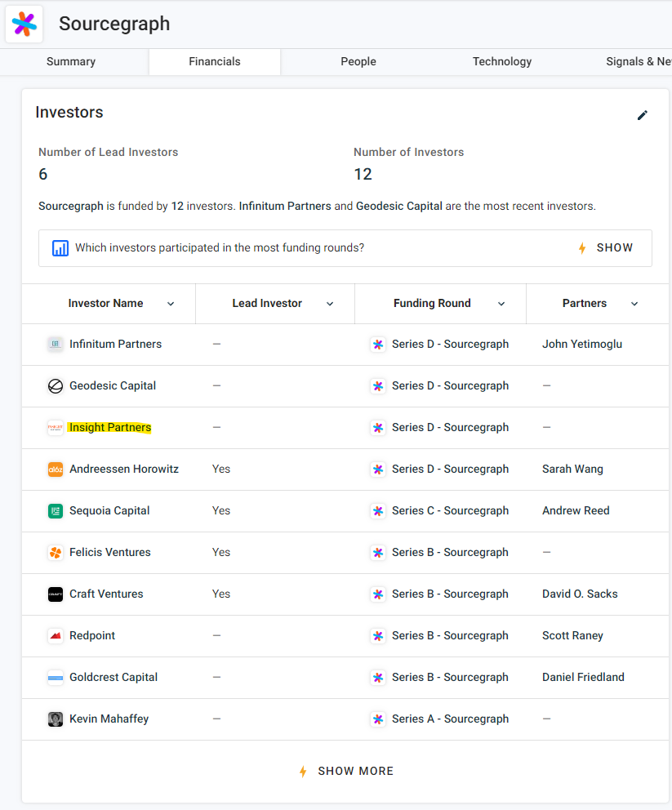The height and width of the screenshot is (810, 672).
Task: Click Sourcegraph icon in Infinitum Partners row
Action: (378, 345)
